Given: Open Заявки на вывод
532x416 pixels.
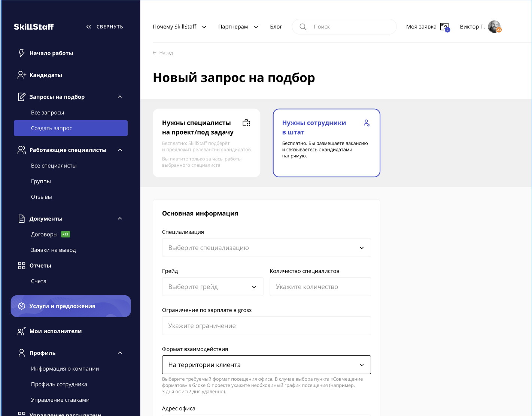Looking at the screenshot, I should (54, 250).
